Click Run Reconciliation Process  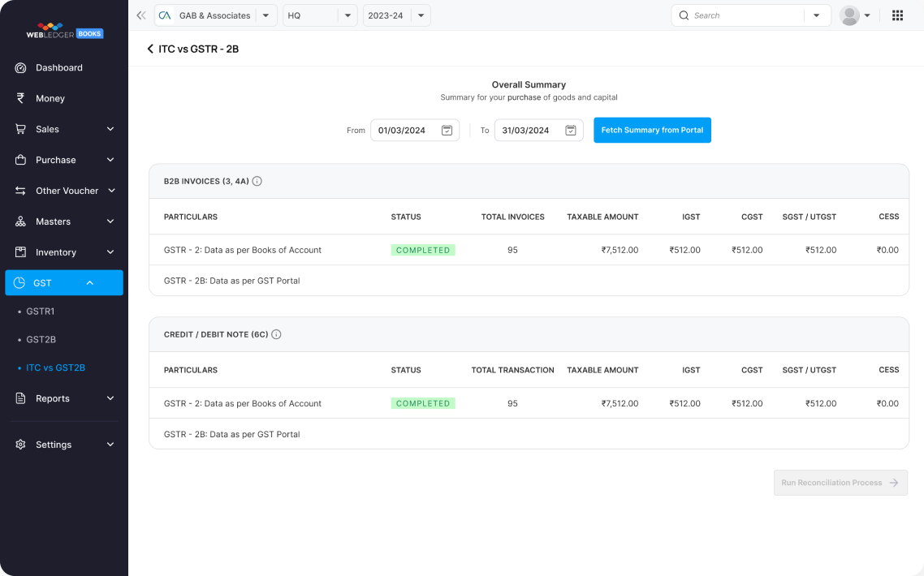point(840,483)
